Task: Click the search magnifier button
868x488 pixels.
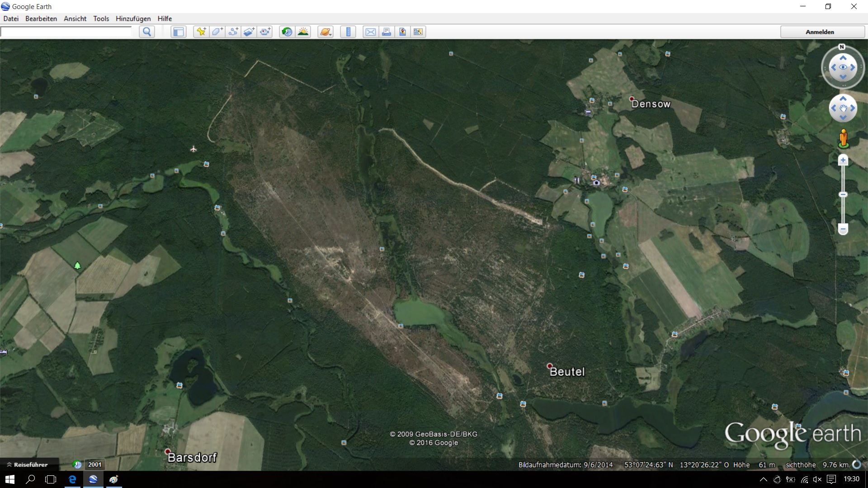Action: point(147,32)
